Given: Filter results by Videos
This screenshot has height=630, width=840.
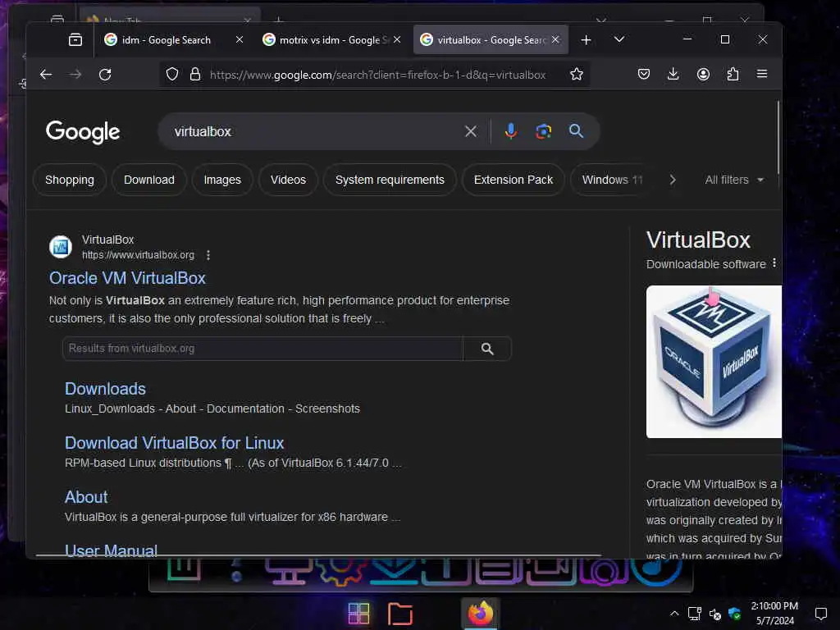Looking at the screenshot, I should coord(288,180).
